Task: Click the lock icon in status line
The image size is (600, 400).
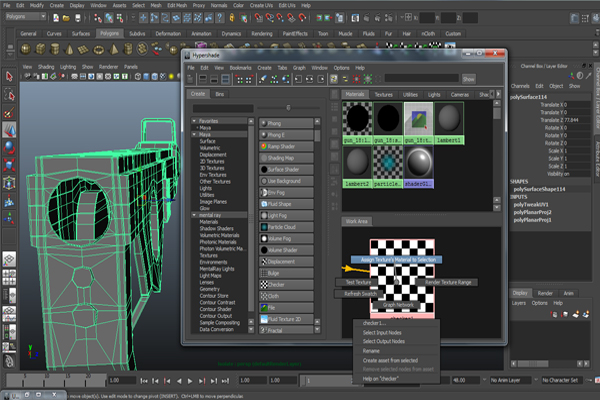Action: (x=232, y=18)
